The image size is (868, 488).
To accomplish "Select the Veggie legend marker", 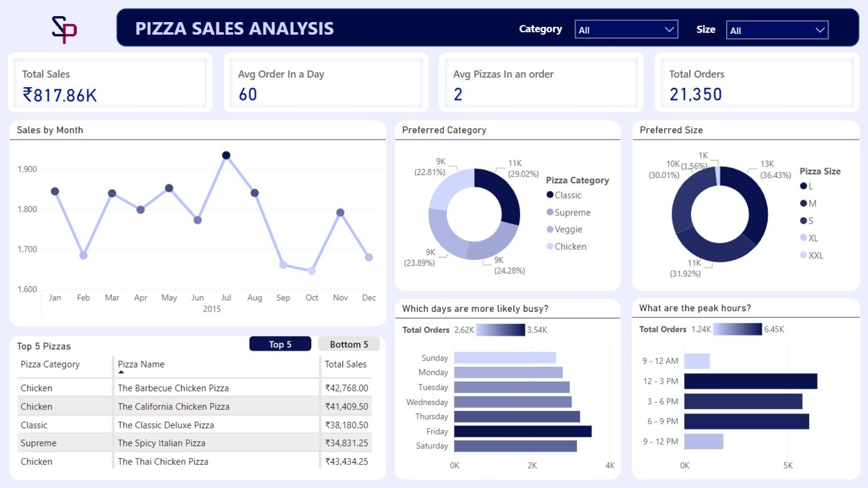I will [x=550, y=229].
